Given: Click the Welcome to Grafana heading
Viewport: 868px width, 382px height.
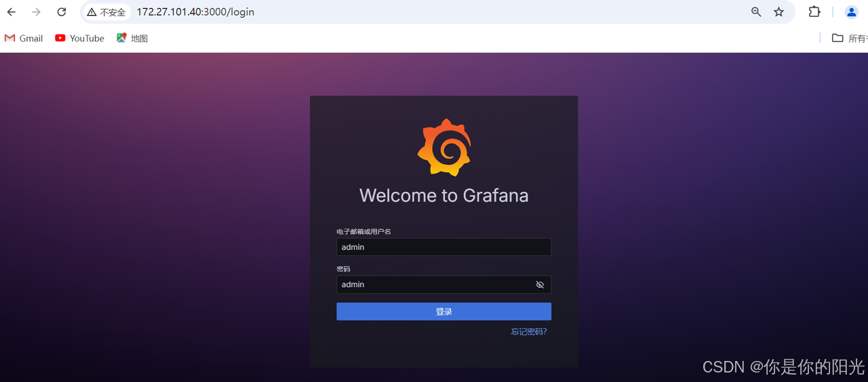Looking at the screenshot, I should [x=444, y=195].
